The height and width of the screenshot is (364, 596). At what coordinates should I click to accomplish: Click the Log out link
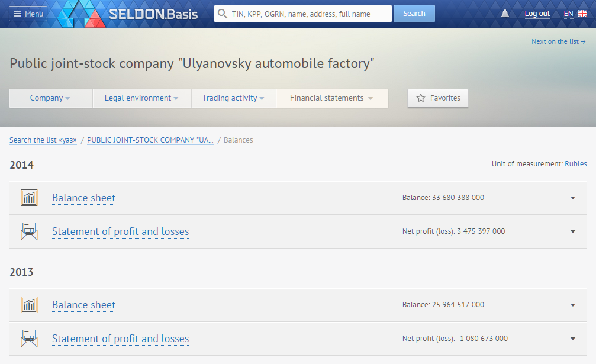click(537, 14)
